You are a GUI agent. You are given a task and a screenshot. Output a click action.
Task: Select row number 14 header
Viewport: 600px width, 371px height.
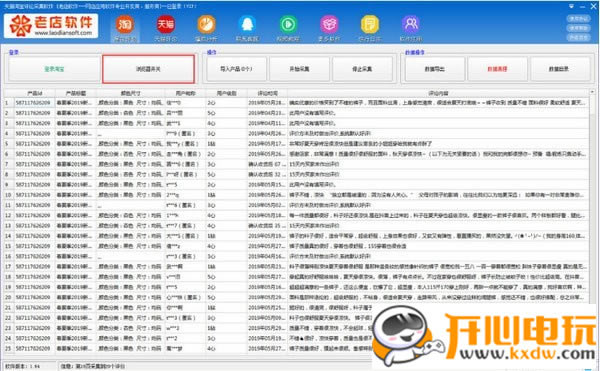pos(9,236)
